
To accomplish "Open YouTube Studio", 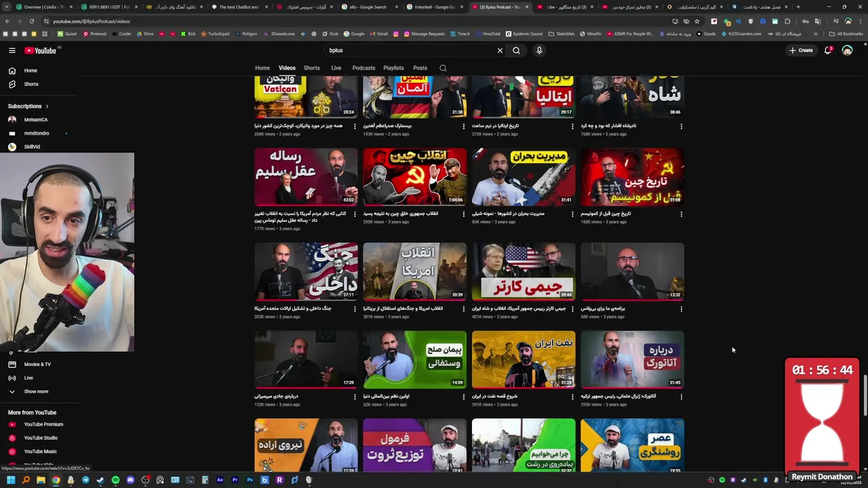I will pos(41,438).
